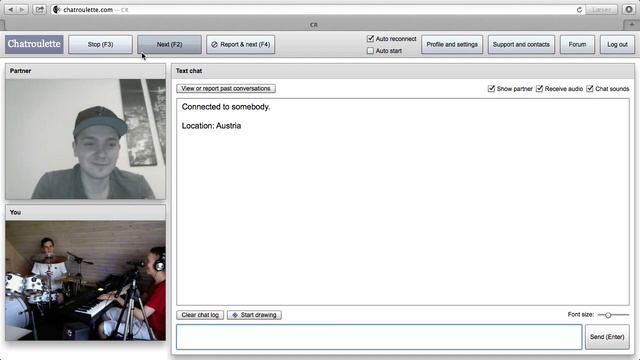The width and height of the screenshot is (640, 360).
Task: Open the Forum page
Action: click(577, 44)
